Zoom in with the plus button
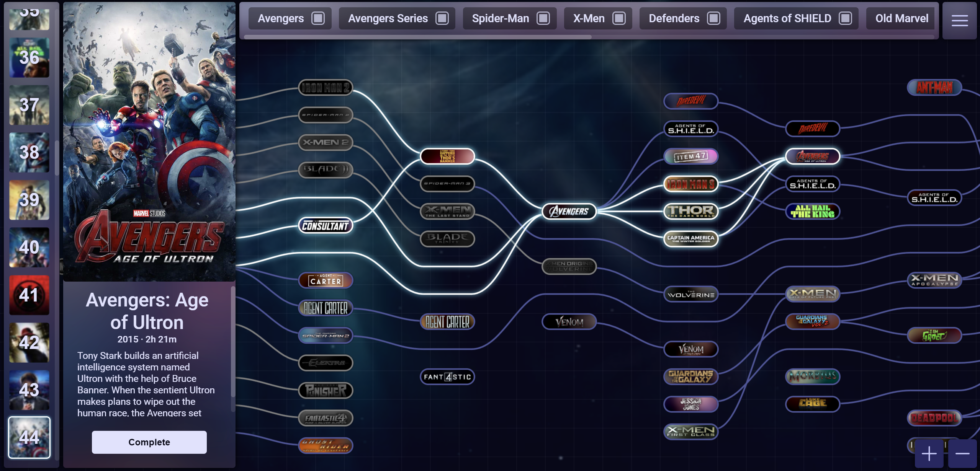The width and height of the screenshot is (980, 471). (x=929, y=454)
